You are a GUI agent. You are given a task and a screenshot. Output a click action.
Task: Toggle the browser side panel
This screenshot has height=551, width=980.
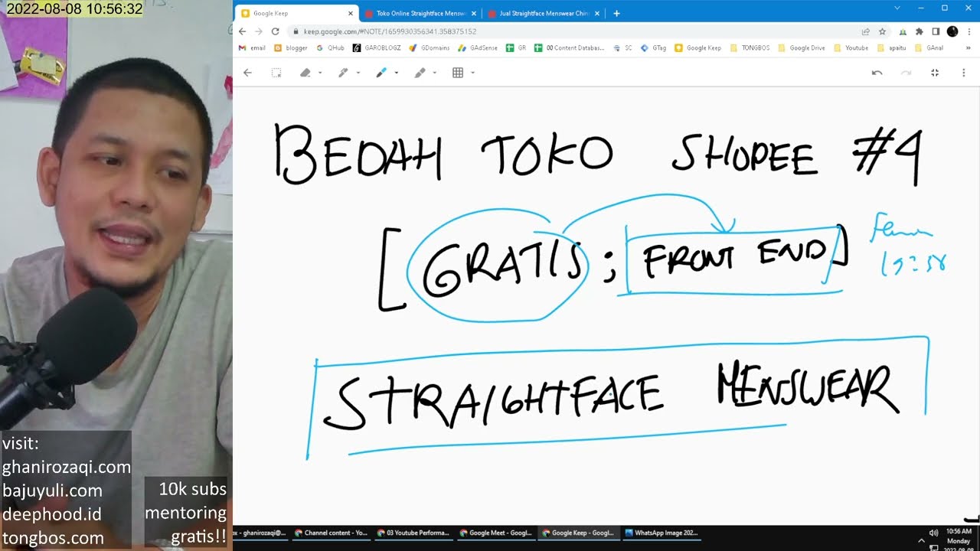coord(936,31)
